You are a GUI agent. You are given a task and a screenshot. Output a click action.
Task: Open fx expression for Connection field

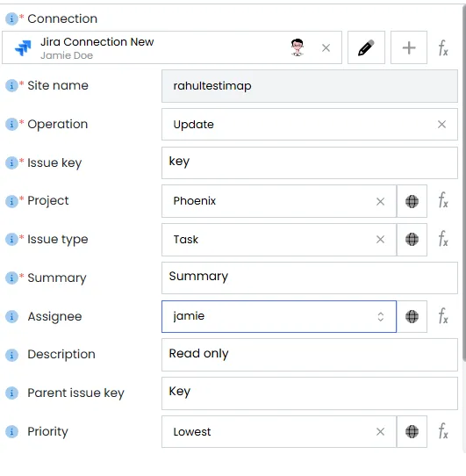coord(443,48)
